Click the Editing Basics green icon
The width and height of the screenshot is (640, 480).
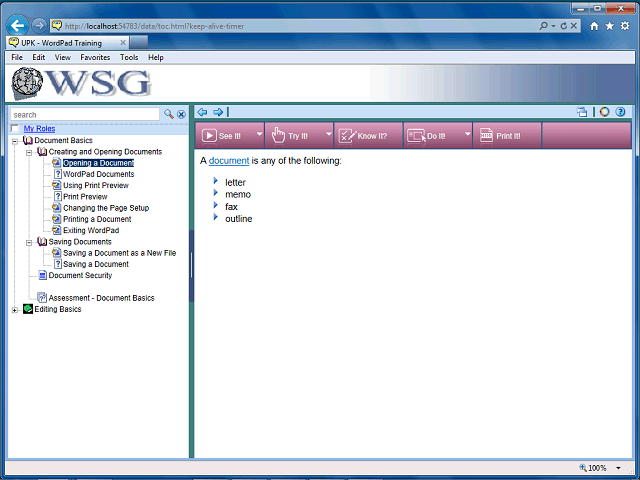pos(28,309)
